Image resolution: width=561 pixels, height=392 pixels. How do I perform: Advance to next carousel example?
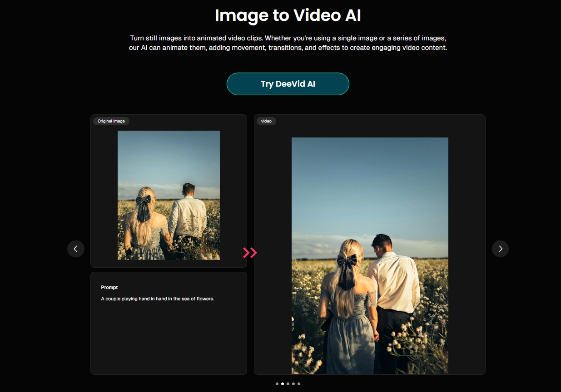(501, 249)
